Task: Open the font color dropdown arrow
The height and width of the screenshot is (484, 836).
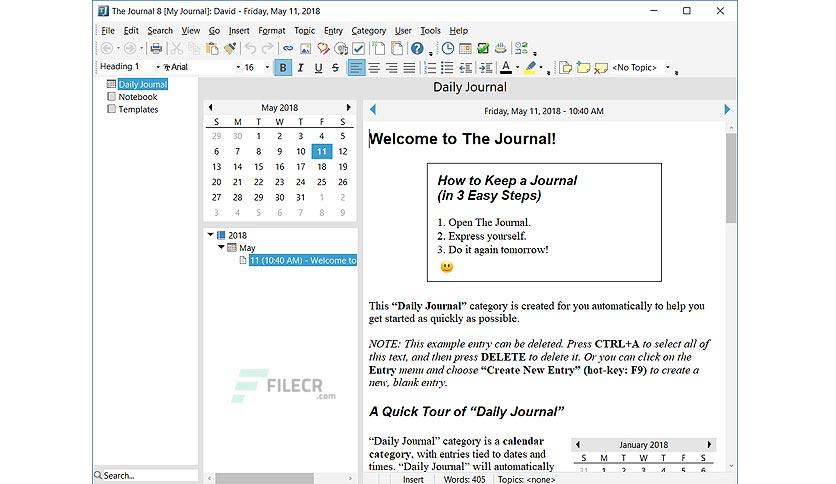Action: [517, 68]
